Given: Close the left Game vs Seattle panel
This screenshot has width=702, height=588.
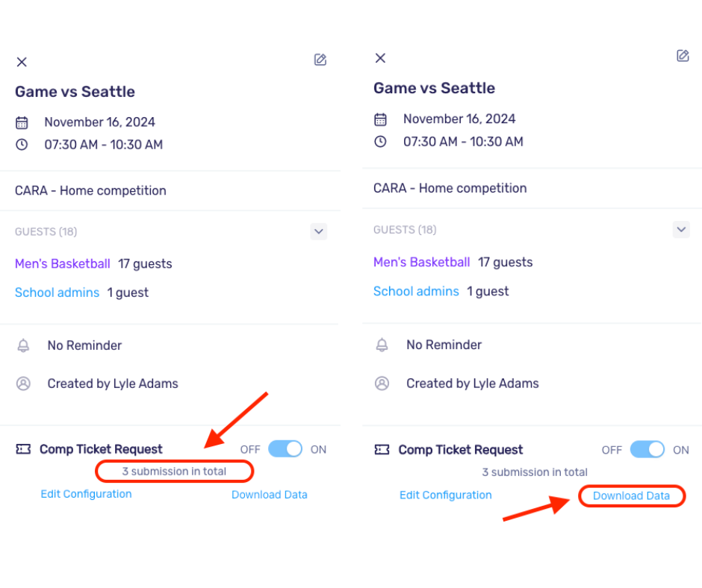Looking at the screenshot, I should (22, 62).
